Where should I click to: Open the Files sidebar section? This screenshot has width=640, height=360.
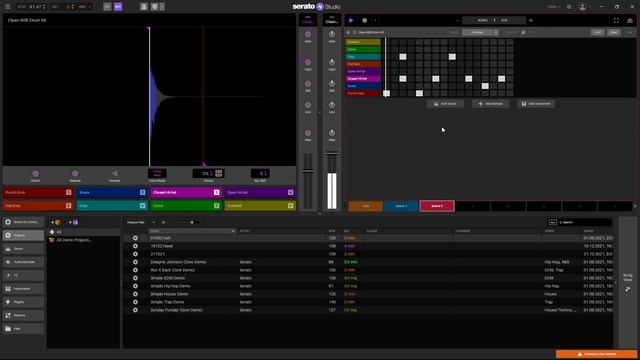24,329
